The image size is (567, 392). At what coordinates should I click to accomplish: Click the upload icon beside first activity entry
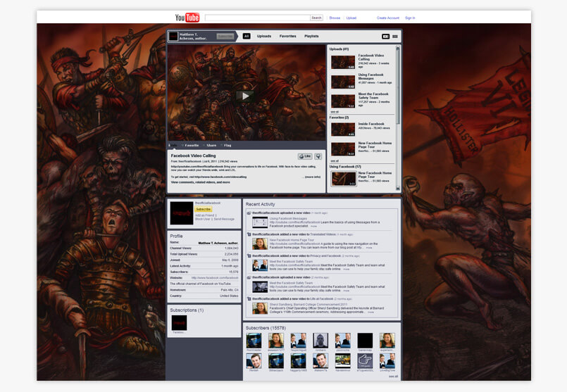click(x=249, y=213)
